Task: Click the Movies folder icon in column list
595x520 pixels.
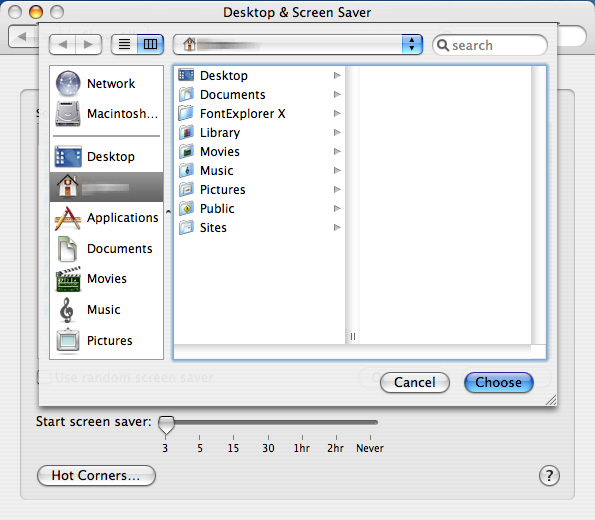Action: 186,151
